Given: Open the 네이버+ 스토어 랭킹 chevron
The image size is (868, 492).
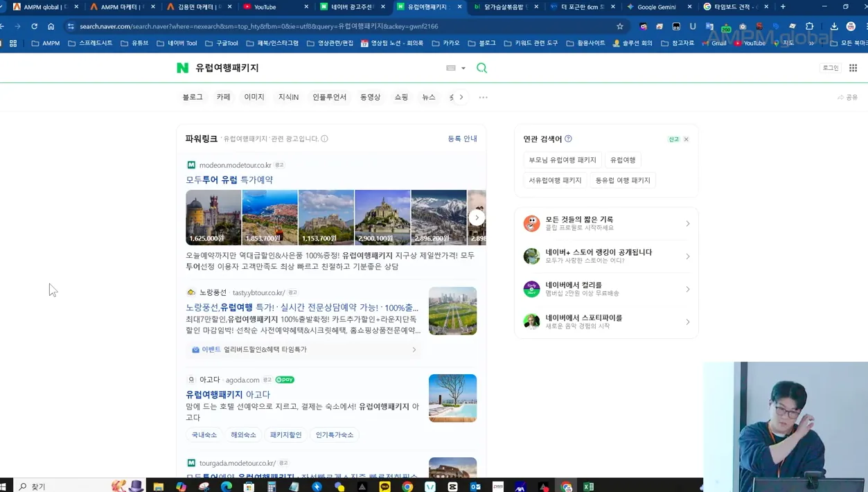Looking at the screenshot, I should click(687, 256).
